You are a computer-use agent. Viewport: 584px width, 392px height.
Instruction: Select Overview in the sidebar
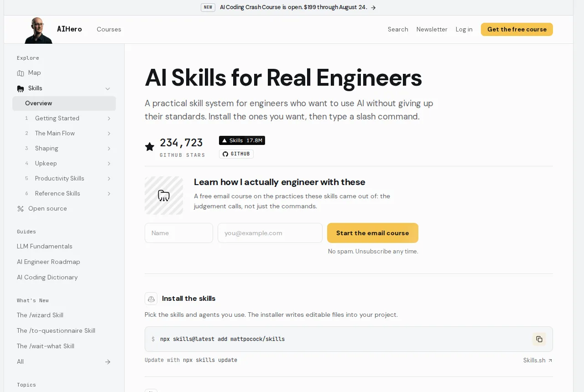(x=64, y=103)
